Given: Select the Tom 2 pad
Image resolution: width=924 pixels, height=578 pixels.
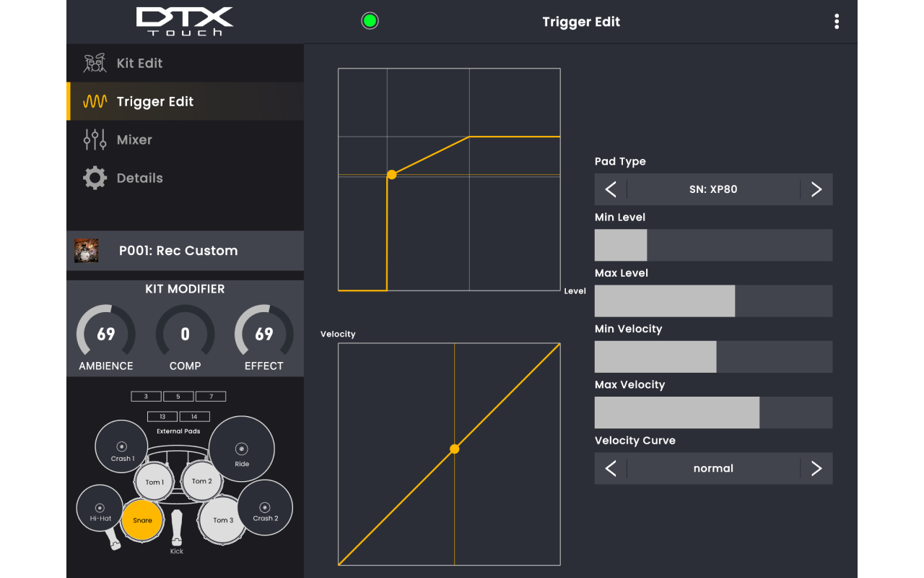Looking at the screenshot, I should 201,480.
